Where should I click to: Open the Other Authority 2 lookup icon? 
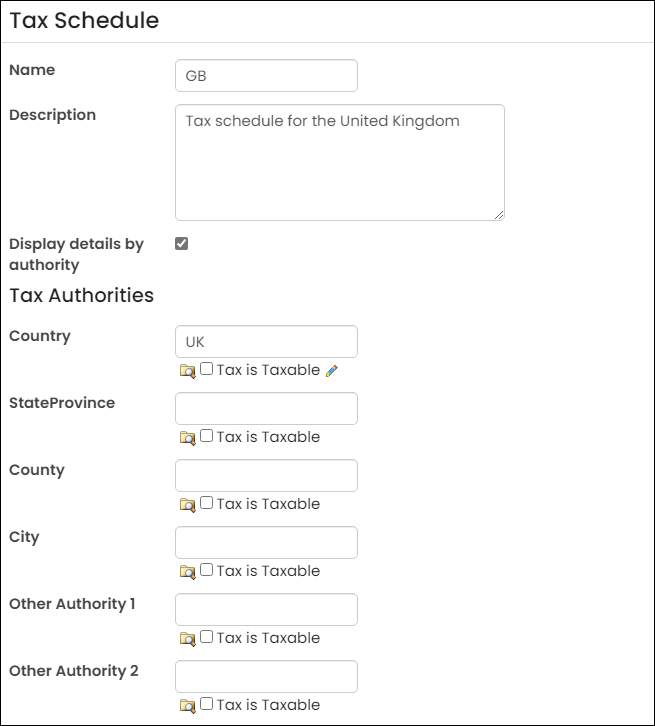click(x=187, y=706)
